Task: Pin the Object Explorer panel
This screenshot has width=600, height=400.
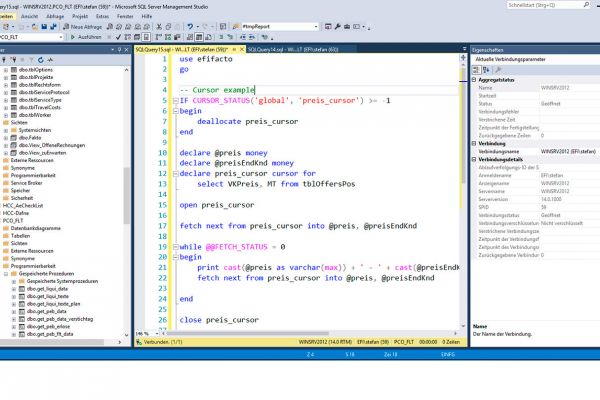Action: point(119,50)
